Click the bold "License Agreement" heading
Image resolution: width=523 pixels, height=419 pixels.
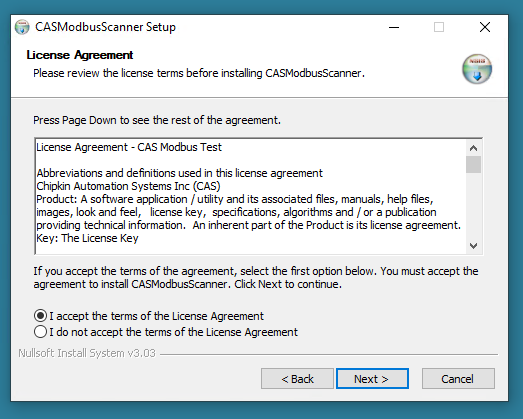(80, 55)
